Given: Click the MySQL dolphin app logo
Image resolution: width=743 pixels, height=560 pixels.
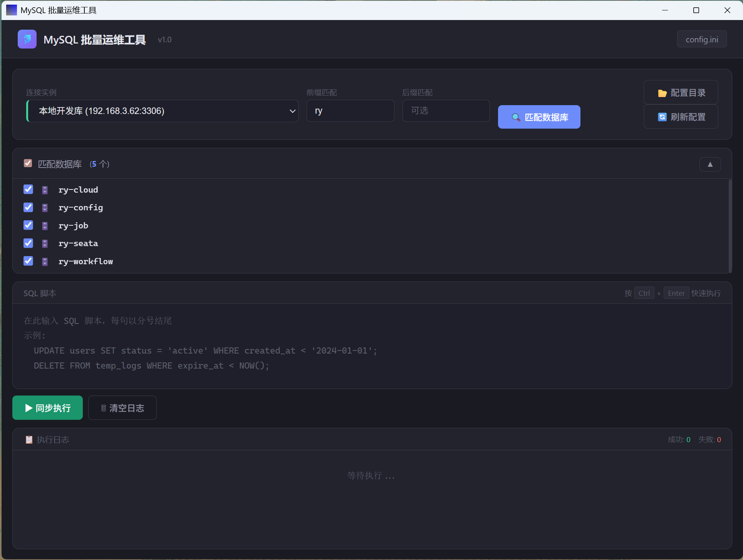Looking at the screenshot, I should pos(27,39).
